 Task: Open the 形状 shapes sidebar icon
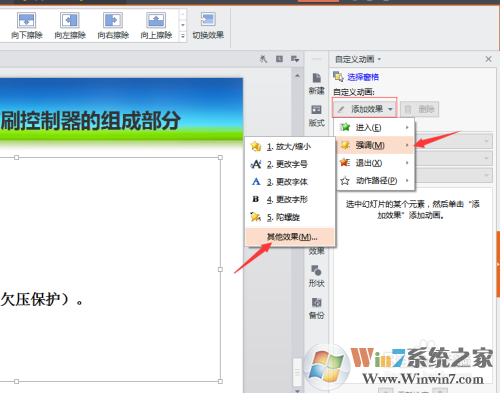316,276
